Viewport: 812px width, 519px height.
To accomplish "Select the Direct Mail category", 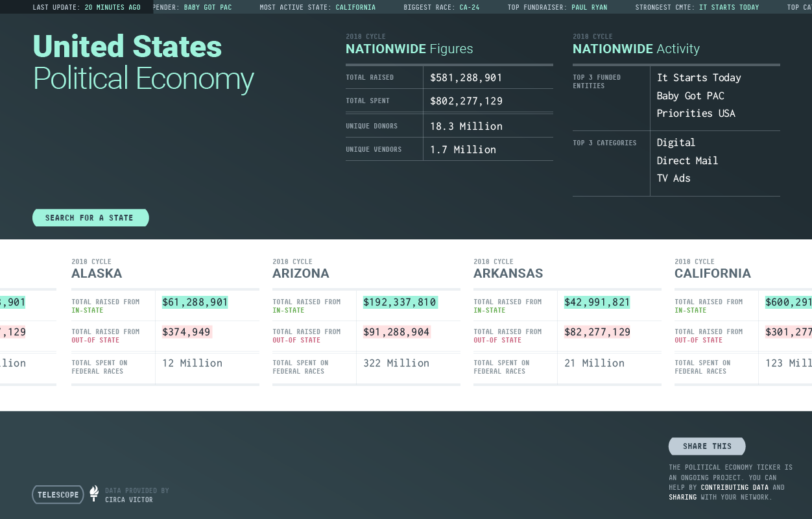I will [687, 161].
